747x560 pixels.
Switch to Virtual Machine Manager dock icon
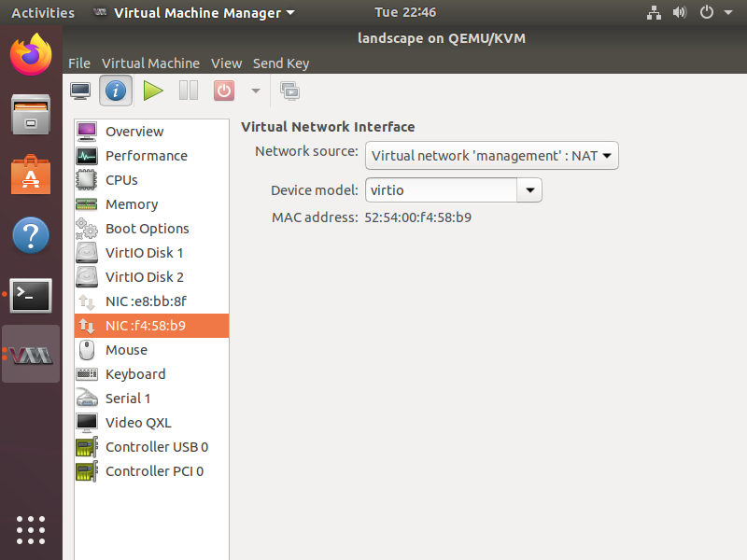[x=31, y=355]
